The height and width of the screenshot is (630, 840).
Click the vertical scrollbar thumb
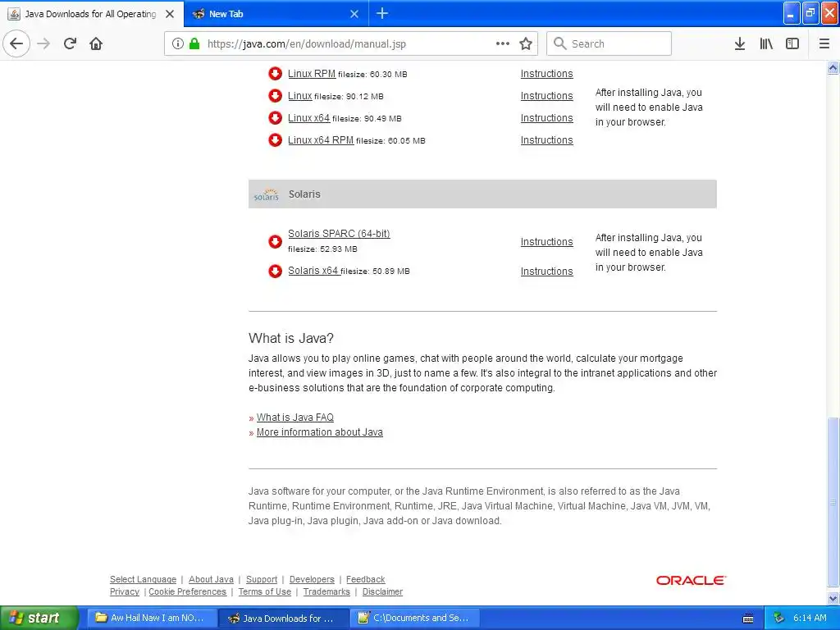tap(833, 502)
